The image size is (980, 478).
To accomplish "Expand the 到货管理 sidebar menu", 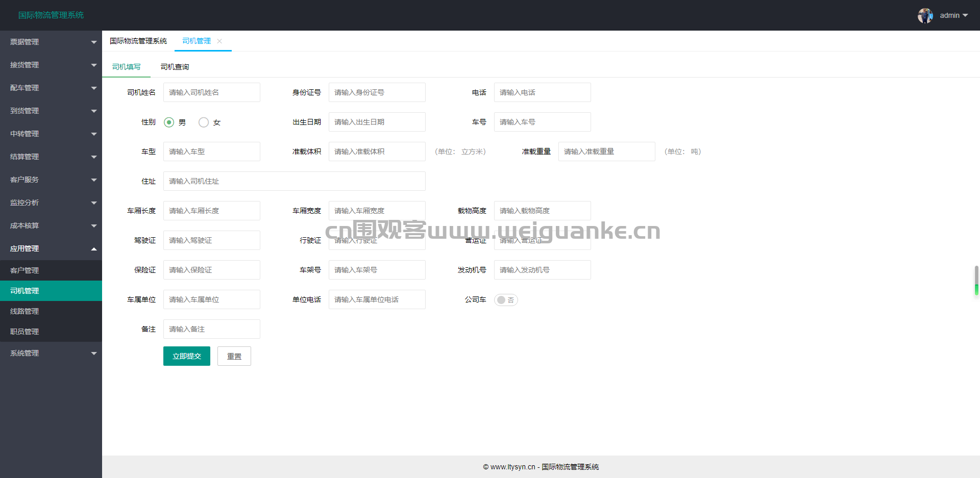I will pos(51,111).
